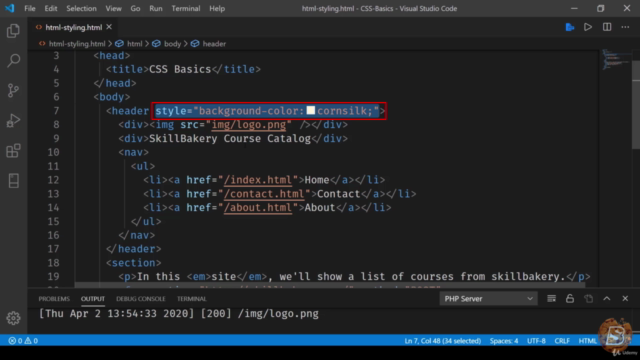Switch to the Problems panel tab
This screenshot has height=360, width=640.
(x=54, y=299)
